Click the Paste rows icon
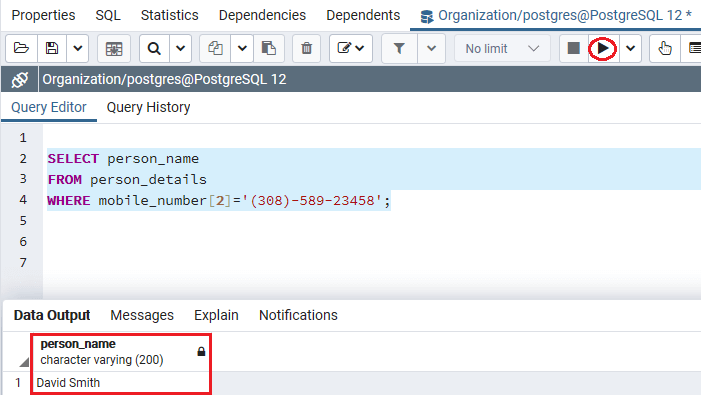 pyautogui.click(x=269, y=48)
